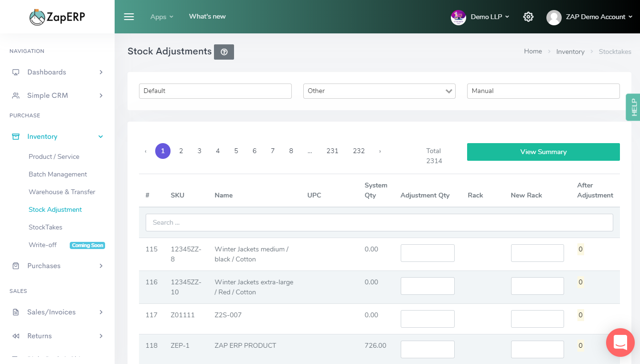Click the Default warehouse field
This screenshot has width=640, height=364.
pos(215,91)
